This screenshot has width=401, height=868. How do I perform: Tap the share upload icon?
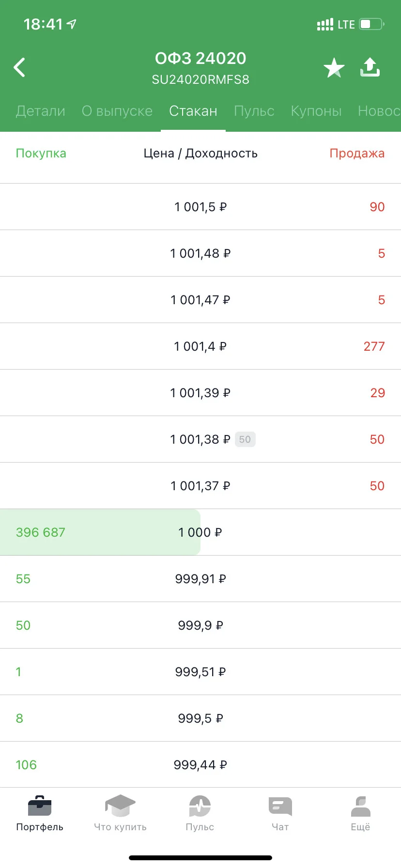370,67
